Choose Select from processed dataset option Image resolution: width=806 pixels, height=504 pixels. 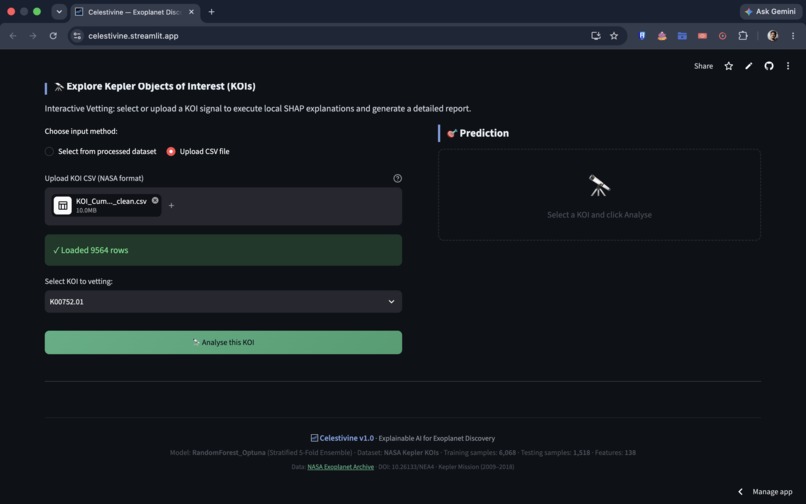pyautogui.click(x=101, y=151)
